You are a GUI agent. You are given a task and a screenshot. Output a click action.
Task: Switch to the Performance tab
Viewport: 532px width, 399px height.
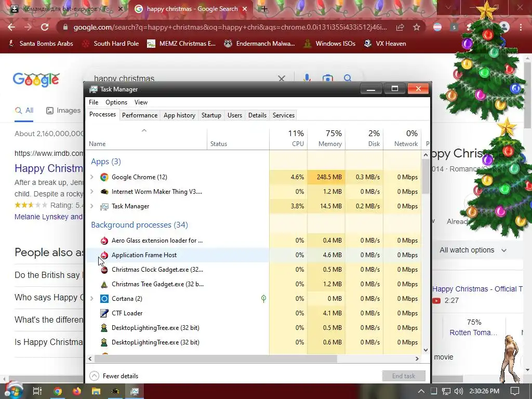pyautogui.click(x=140, y=115)
